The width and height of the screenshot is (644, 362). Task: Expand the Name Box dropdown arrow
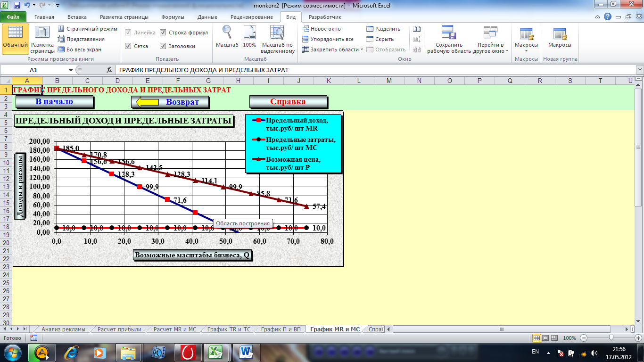tap(71, 70)
